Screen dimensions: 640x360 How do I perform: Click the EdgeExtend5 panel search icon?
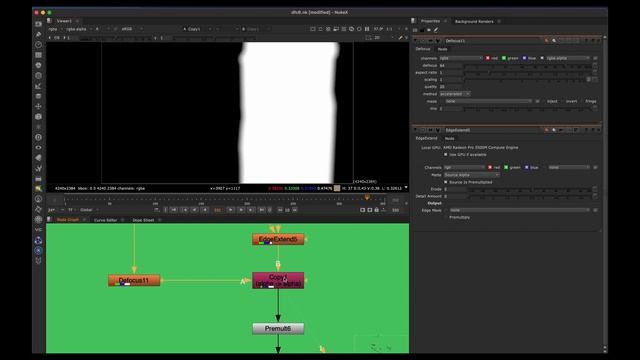[x=554, y=130]
